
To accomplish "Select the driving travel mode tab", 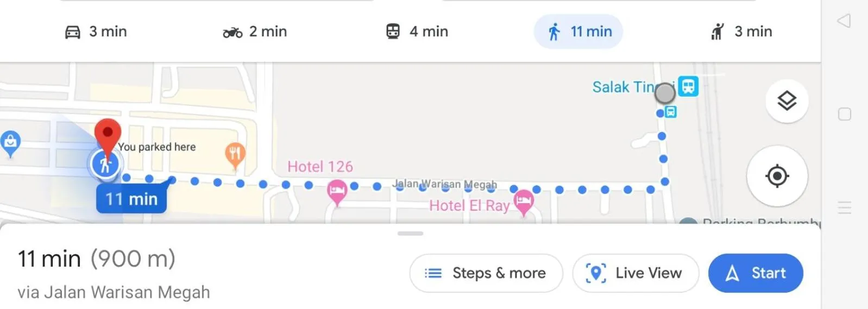I will click(x=96, y=31).
